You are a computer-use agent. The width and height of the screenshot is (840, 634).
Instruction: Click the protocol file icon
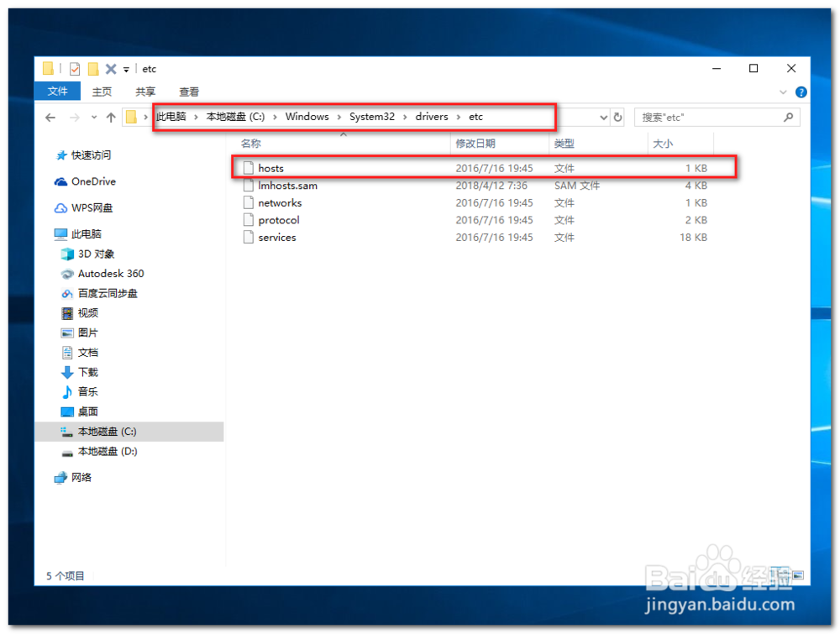pos(248,220)
